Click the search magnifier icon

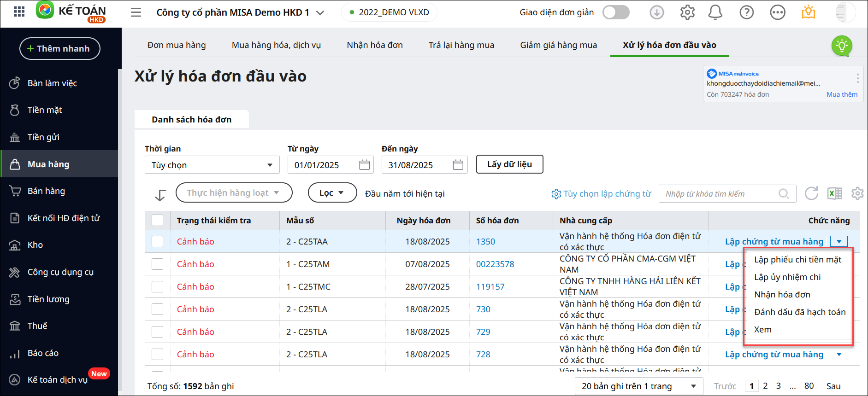pos(784,194)
